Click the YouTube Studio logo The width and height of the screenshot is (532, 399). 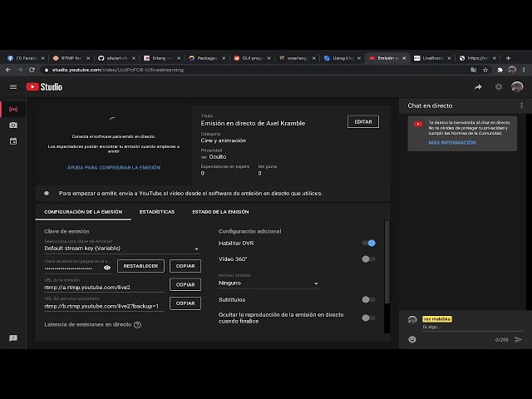coord(44,86)
